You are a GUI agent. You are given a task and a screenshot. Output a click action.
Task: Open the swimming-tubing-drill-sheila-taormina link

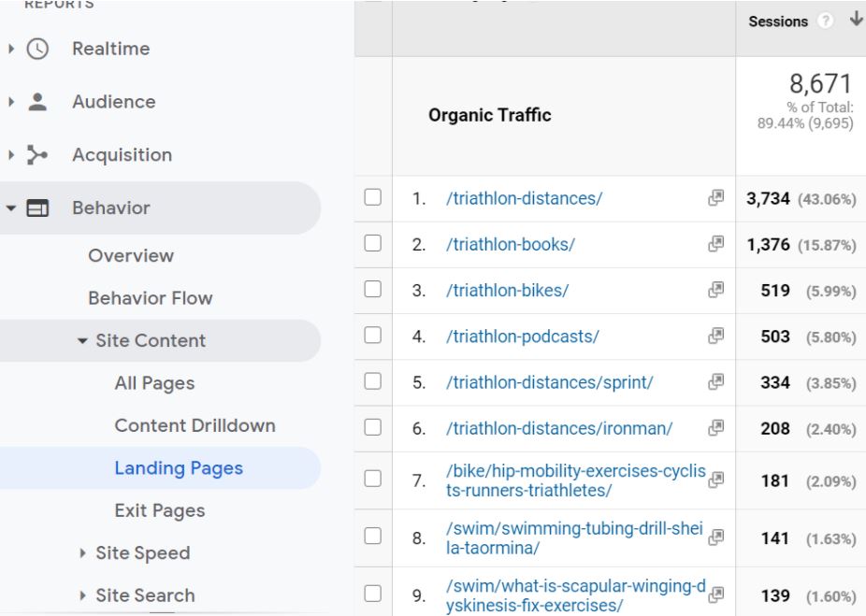(x=574, y=537)
